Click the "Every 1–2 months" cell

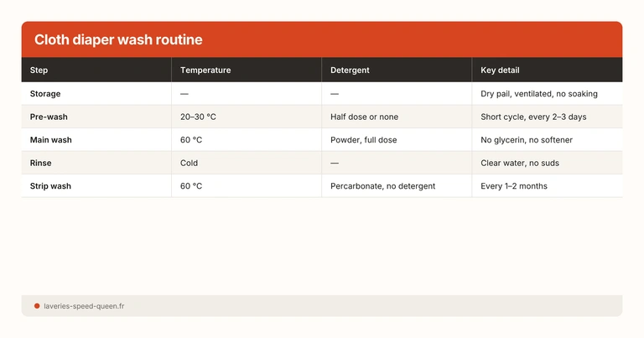click(x=514, y=185)
